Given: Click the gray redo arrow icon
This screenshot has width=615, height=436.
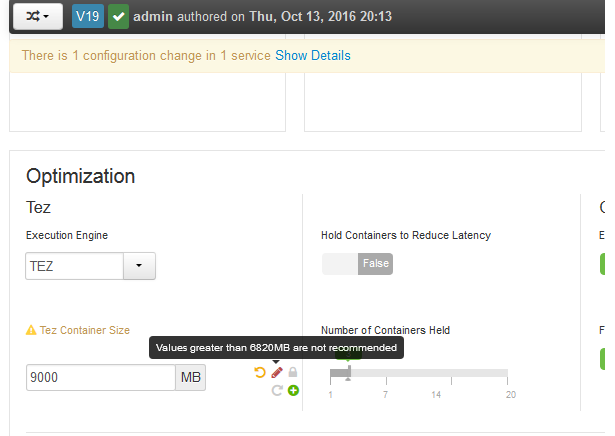Looking at the screenshot, I should tap(277, 390).
